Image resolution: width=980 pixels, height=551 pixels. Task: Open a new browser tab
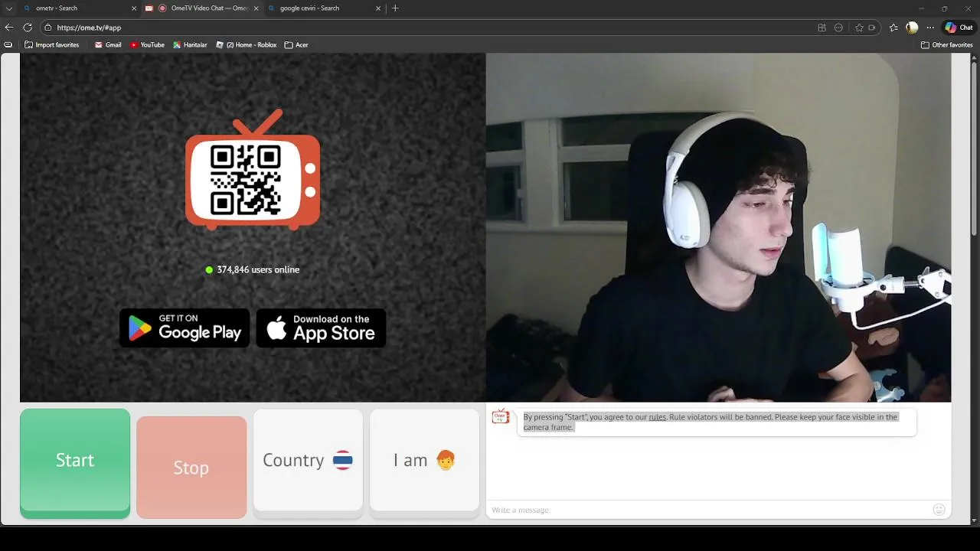tap(395, 8)
